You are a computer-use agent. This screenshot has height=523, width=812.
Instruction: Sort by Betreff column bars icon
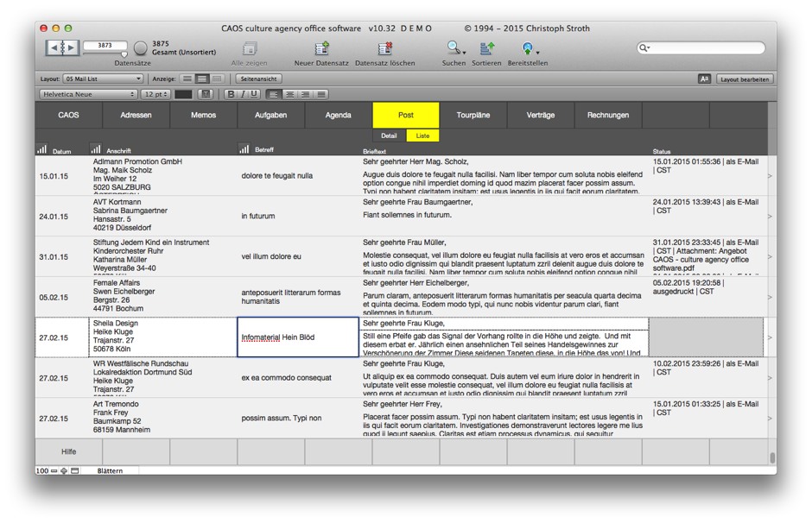coord(244,149)
